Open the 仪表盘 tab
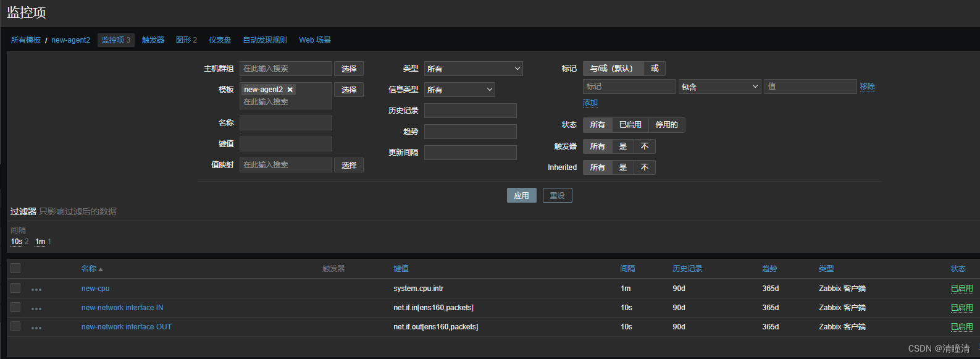The height and width of the screenshot is (359, 980). click(x=220, y=40)
